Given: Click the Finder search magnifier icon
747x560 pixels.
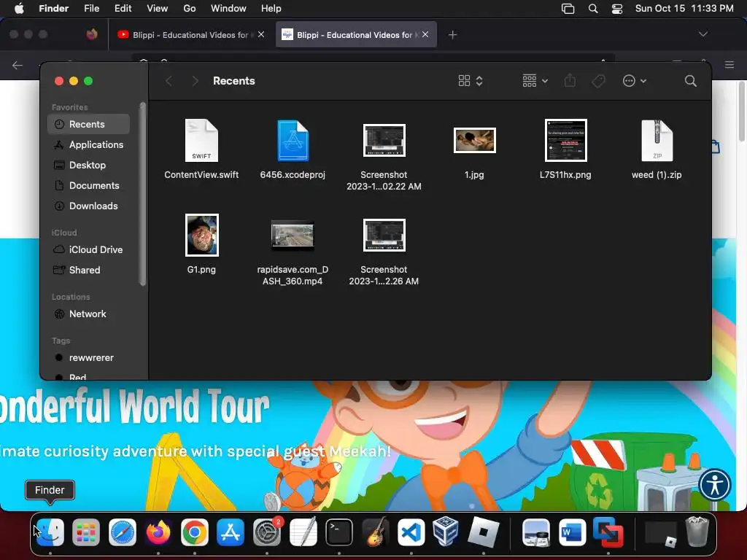Looking at the screenshot, I should coord(690,81).
